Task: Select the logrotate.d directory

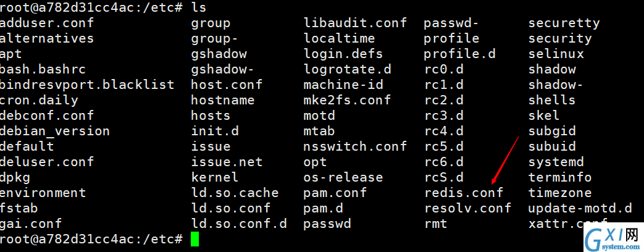Action: click(347, 69)
